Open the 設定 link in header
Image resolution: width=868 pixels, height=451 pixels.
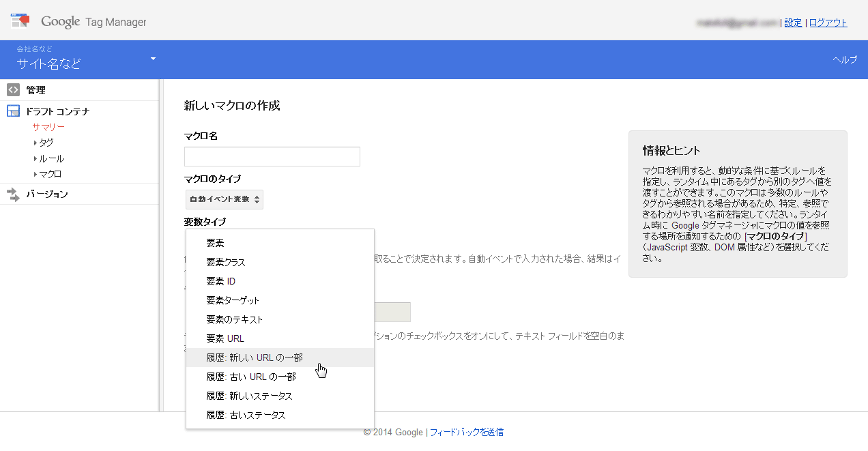pos(793,23)
